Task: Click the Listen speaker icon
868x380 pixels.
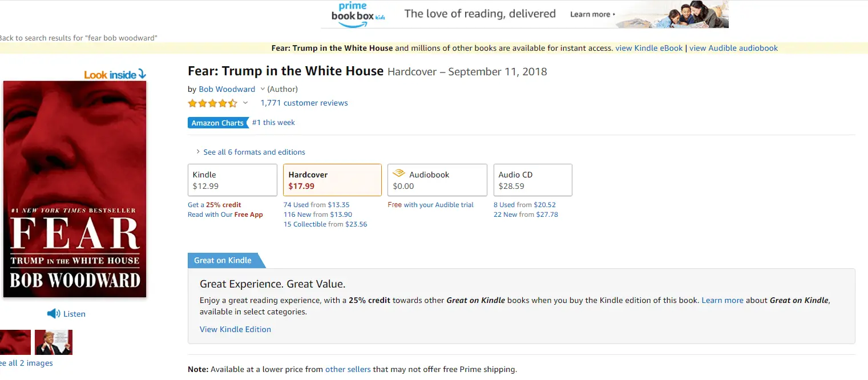Action: pyautogui.click(x=54, y=314)
